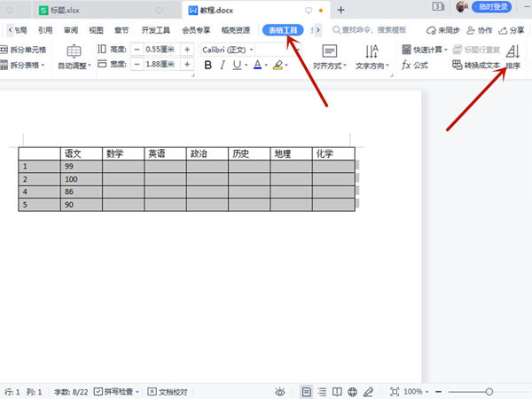
Task: Open the 表格工具 tab
Action: [x=284, y=29]
